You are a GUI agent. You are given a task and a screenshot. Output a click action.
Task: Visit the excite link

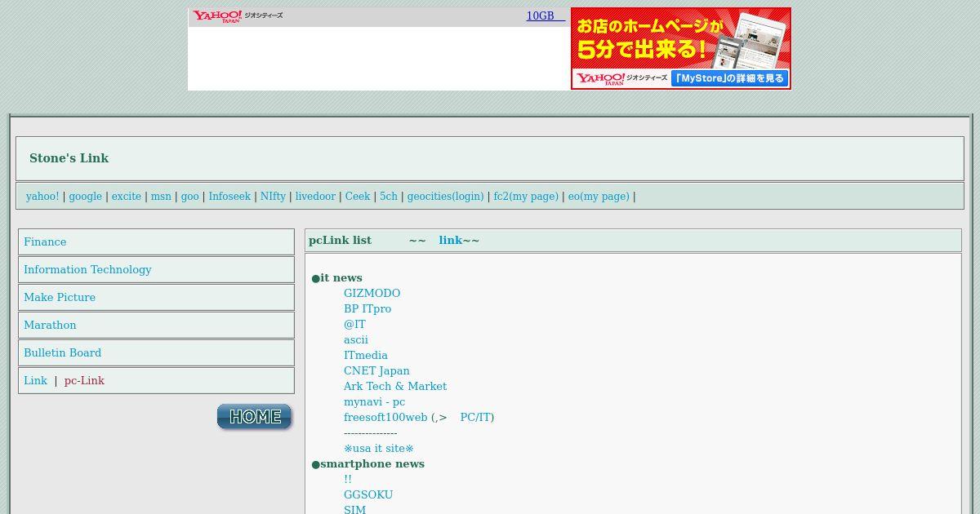[x=127, y=197]
